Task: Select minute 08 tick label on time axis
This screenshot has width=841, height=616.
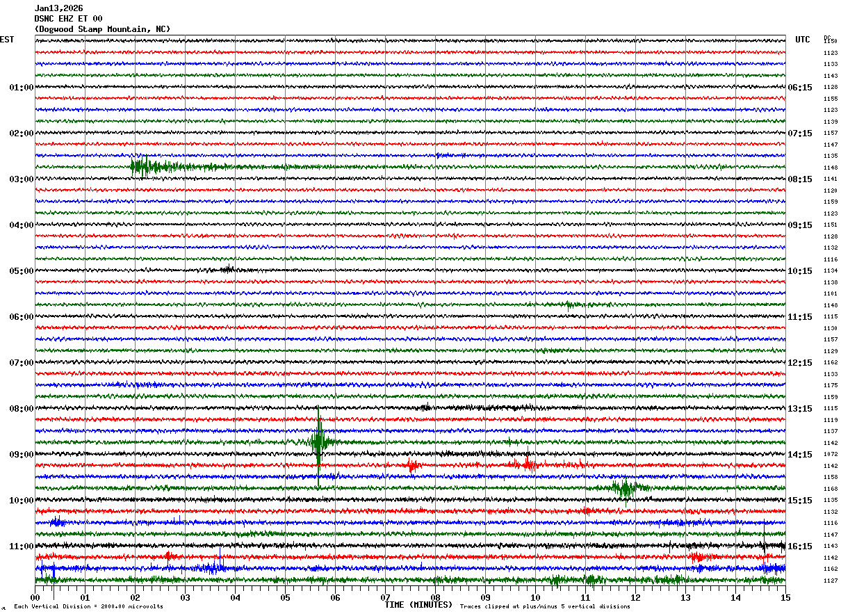Action: [435, 597]
